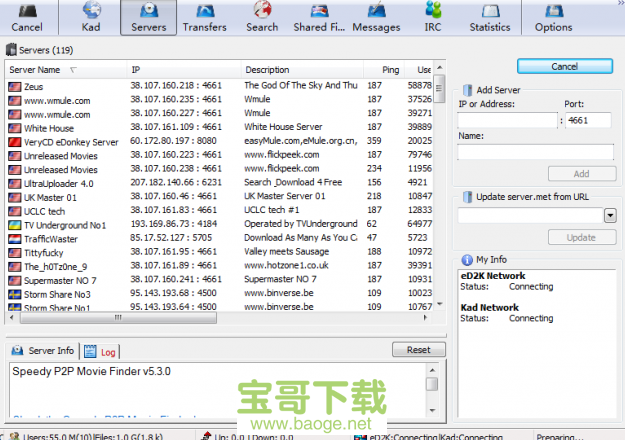The width and height of the screenshot is (625, 440).
Task: Click the server.met URL input box
Action: 531,216
